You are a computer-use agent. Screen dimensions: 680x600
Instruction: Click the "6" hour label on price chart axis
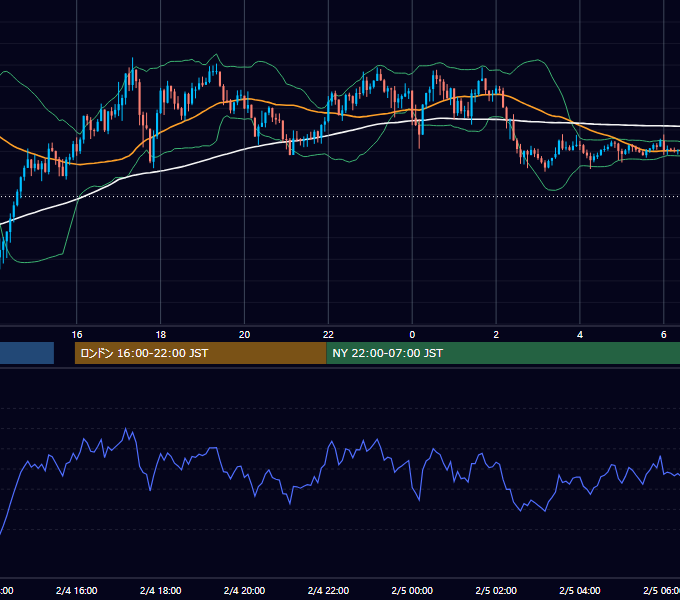point(664,335)
